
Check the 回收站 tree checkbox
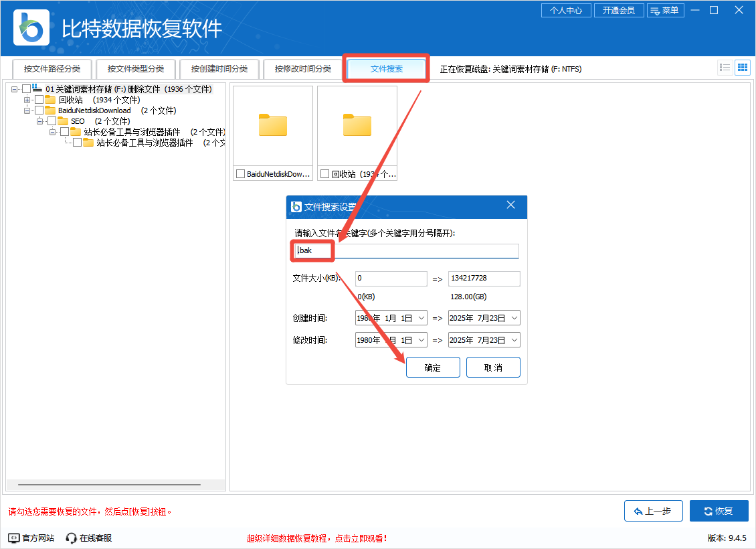(39, 100)
